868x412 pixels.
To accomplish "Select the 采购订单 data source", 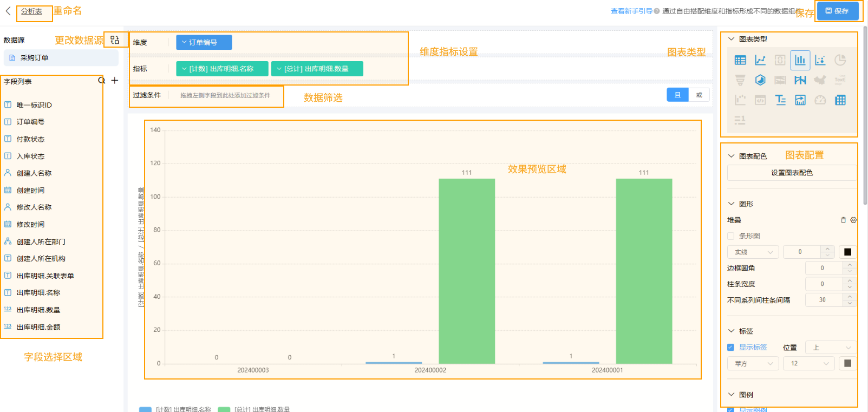I will pyautogui.click(x=34, y=58).
